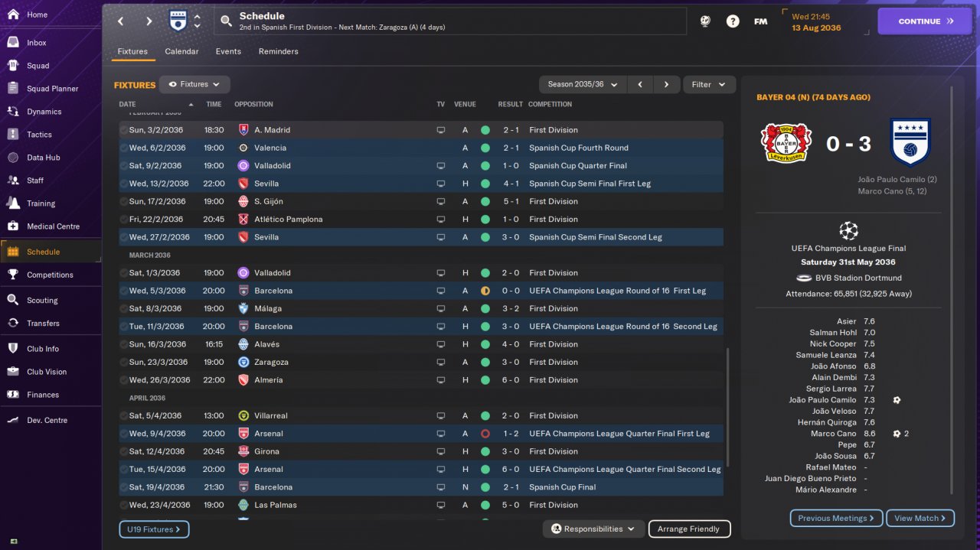Open Scouting magnifier icon
980x550 pixels.
click(13, 301)
